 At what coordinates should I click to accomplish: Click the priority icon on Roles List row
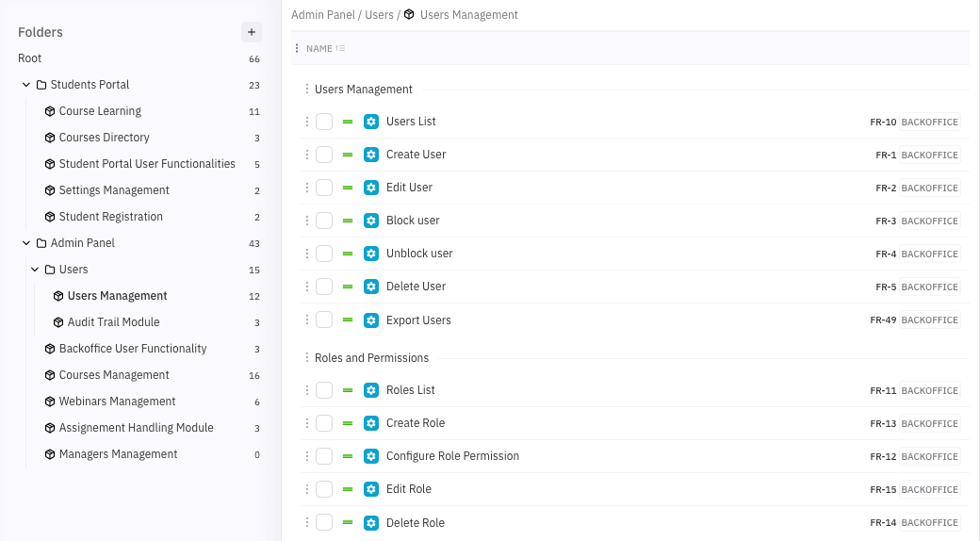pos(348,390)
